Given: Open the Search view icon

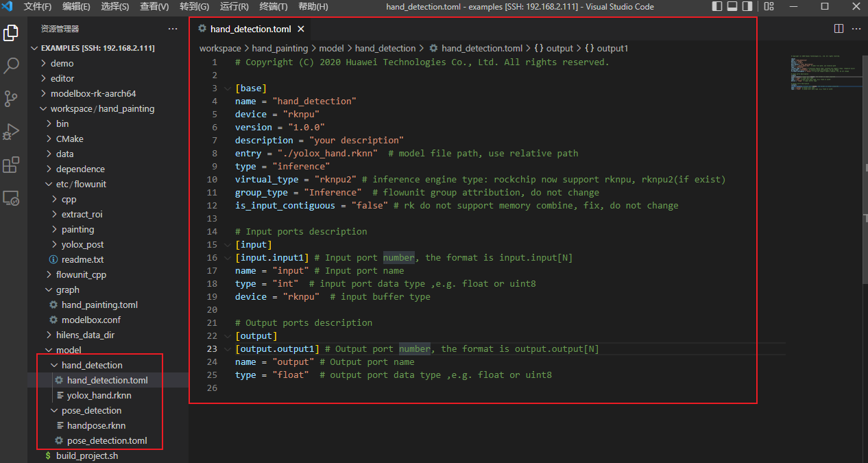Looking at the screenshot, I should (11, 65).
